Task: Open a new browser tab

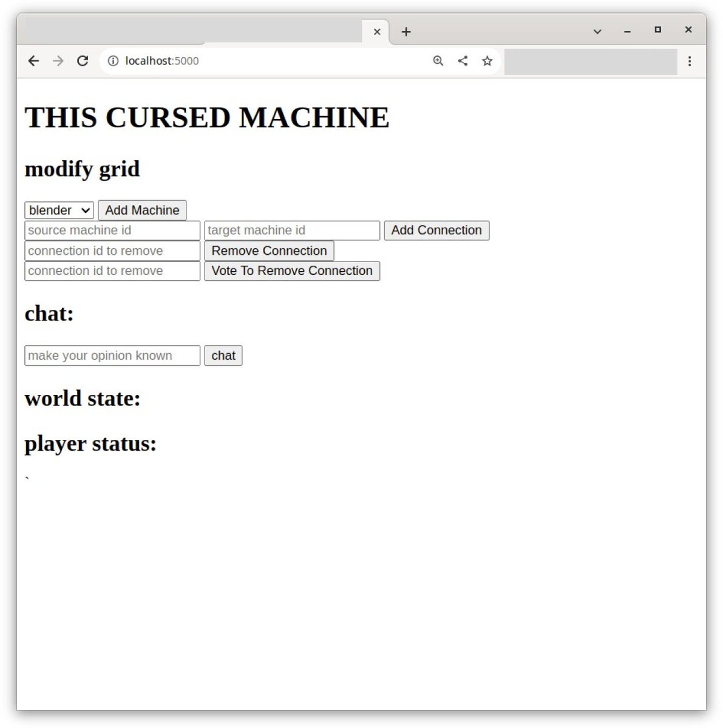Action: coord(406,32)
